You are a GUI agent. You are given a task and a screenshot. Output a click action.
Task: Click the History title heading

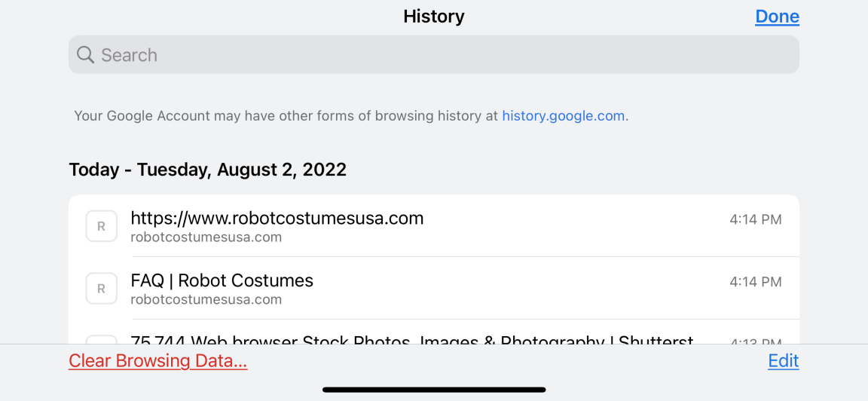click(x=434, y=17)
